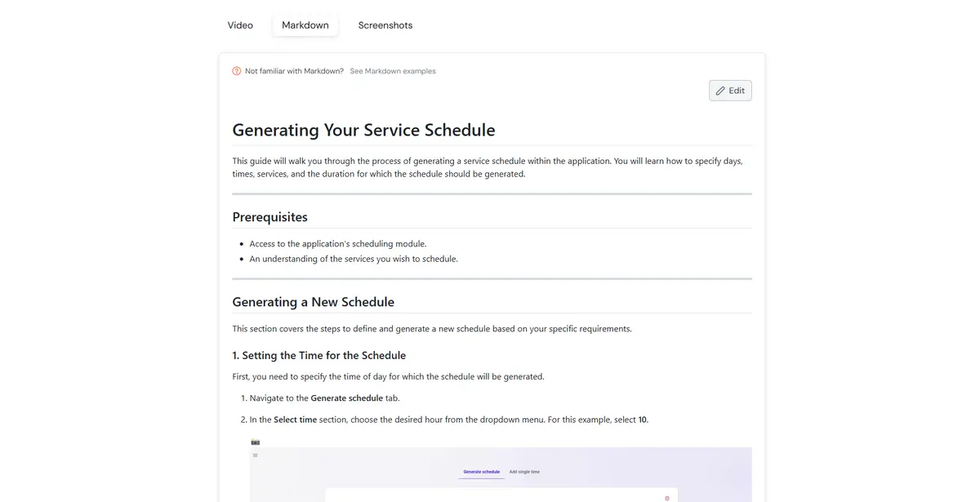The height and width of the screenshot is (502, 980).
Task: Click the Prerequisites heading
Action: coord(269,217)
